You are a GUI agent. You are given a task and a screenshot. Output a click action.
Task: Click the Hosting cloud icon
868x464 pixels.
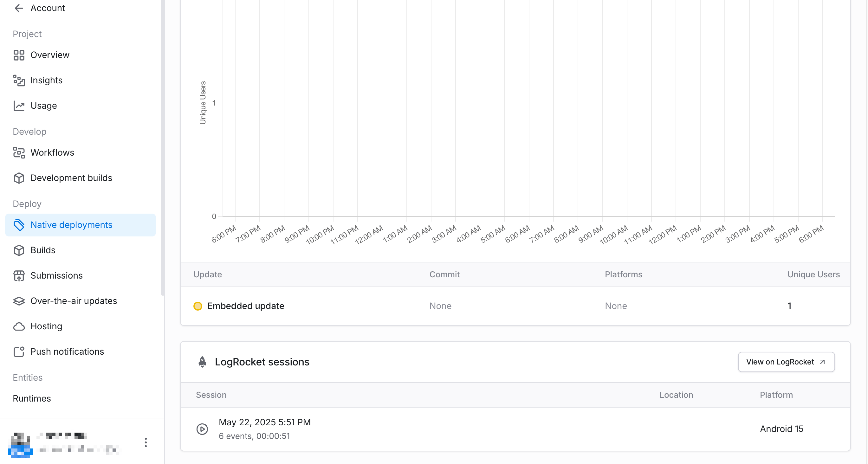click(19, 326)
